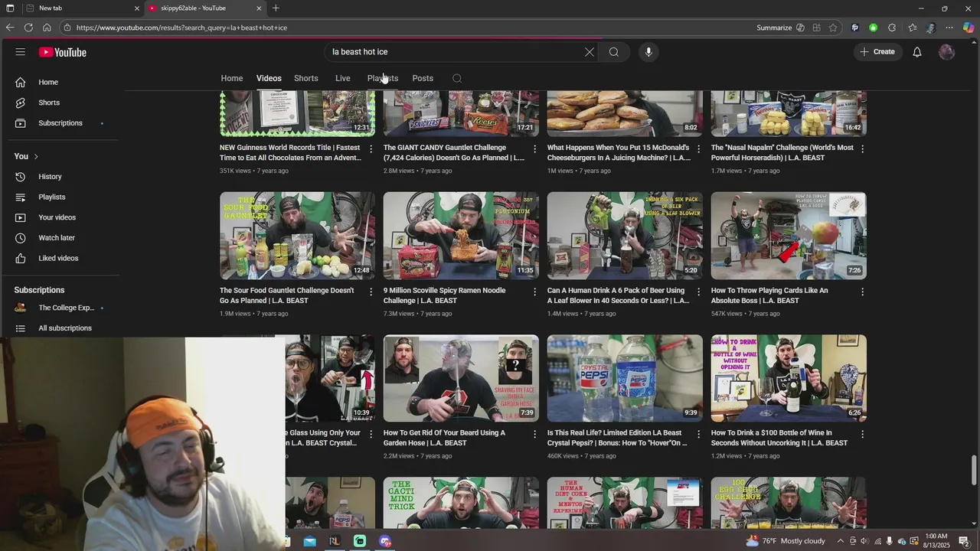Select the Videos channel tab
Image resolution: width=980 pixels, height=551 pixels.
click(x=269, y=78)
